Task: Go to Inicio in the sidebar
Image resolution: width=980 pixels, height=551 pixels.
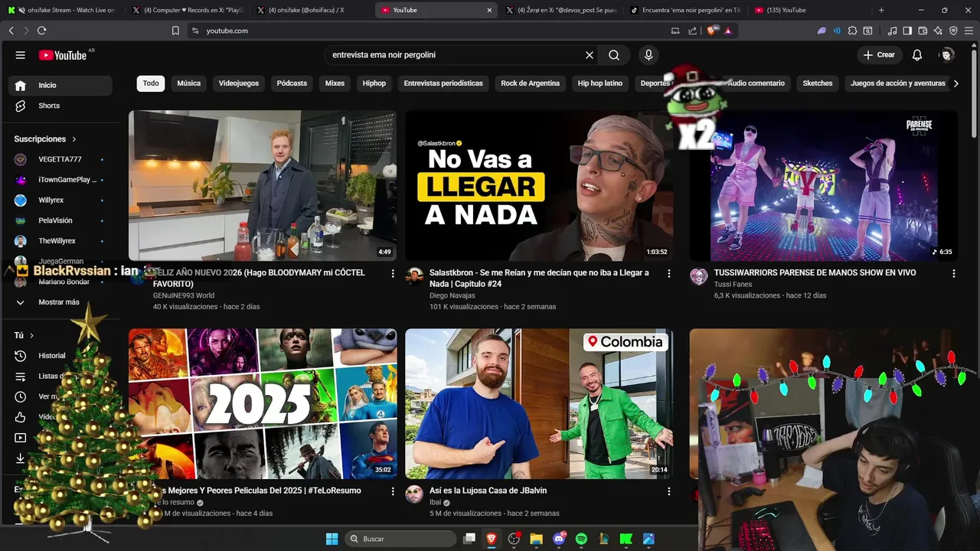Action: (x=60, y=85)
